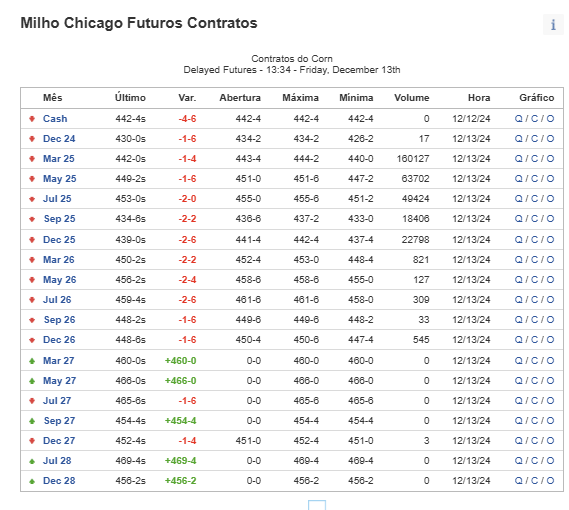Click the Q quote link for Dec 26
The height and width of the screenshot is (510, 569).
519,340
